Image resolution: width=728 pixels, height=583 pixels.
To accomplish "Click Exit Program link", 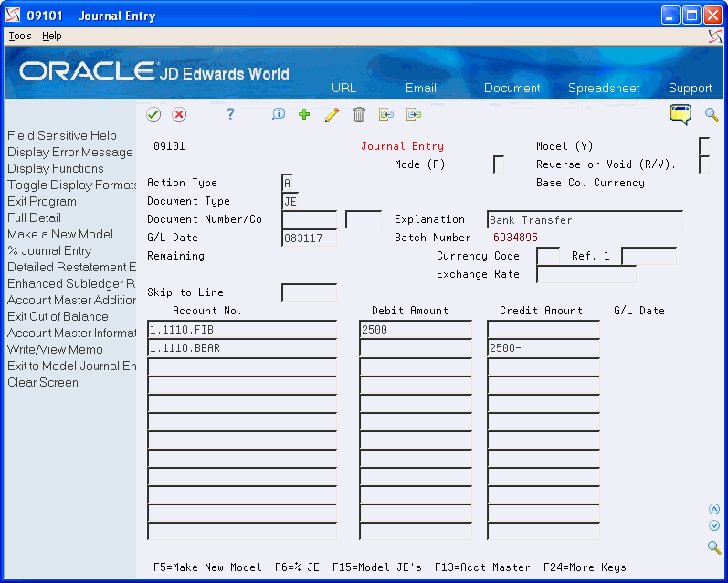I will tap(42, 201).
